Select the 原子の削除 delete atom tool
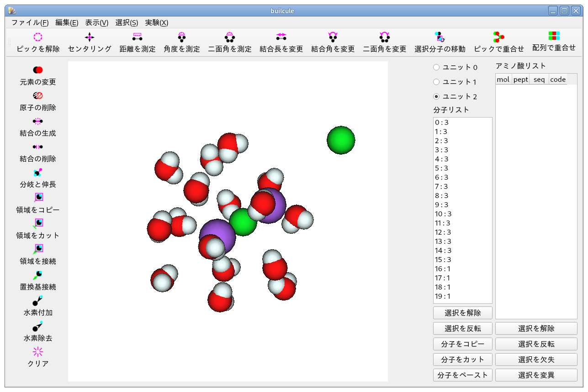The width and height of the screenshot is (588, 392). 38,96
